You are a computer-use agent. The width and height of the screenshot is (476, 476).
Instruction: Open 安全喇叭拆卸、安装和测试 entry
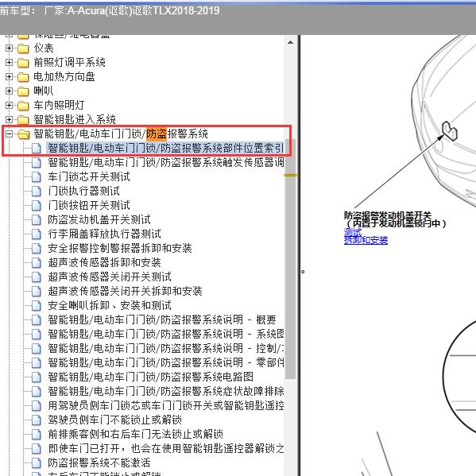click(x=110, y=305)
